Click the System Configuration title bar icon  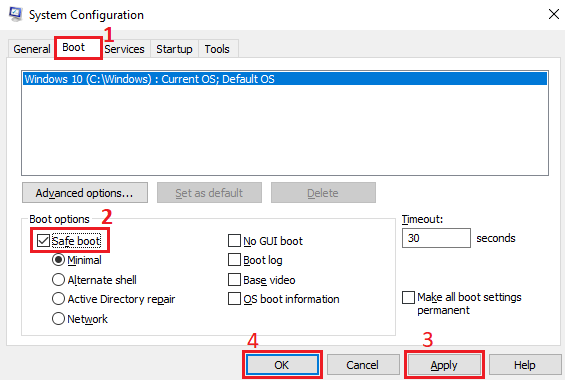(x=15, y=14)
